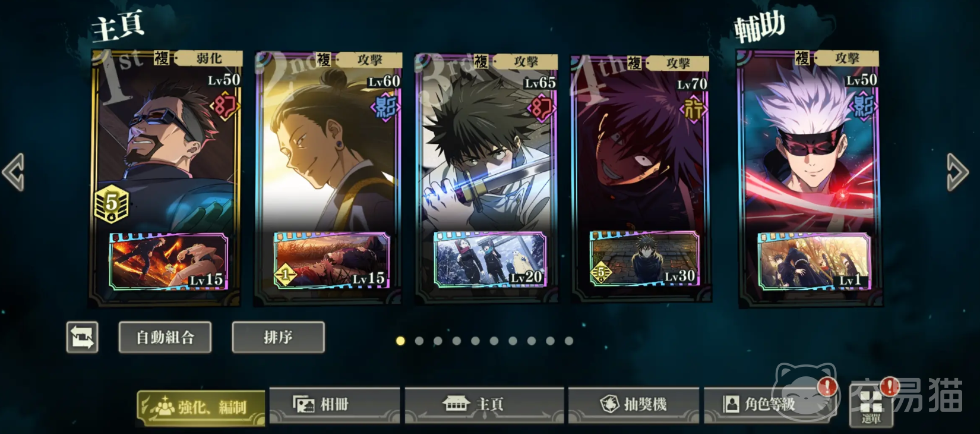
Task: Select the 4th slot Lv70 character card
Action: tap(641, 178)
